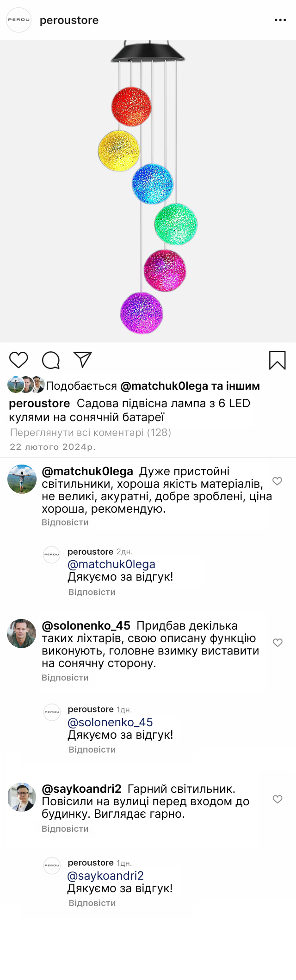
Task: Reply to @matchuk0lega's comment
Action: [65, 522]
